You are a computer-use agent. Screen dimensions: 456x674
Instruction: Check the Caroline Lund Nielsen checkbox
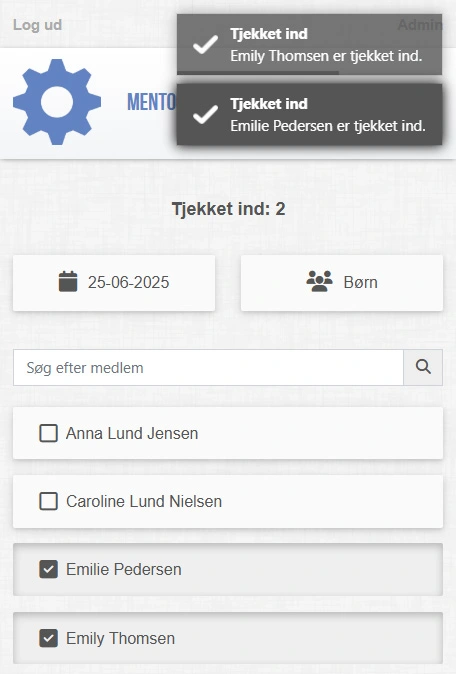(49, 501)
